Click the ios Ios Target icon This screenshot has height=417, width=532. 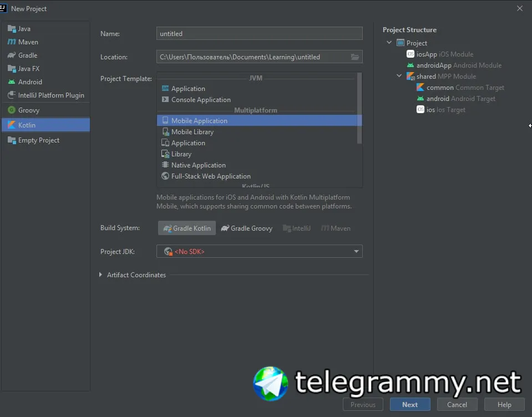[420, 109]
